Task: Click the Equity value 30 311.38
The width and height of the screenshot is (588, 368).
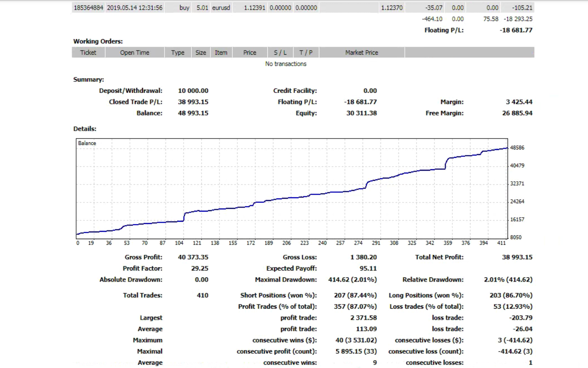Action: tap(362, 113)
